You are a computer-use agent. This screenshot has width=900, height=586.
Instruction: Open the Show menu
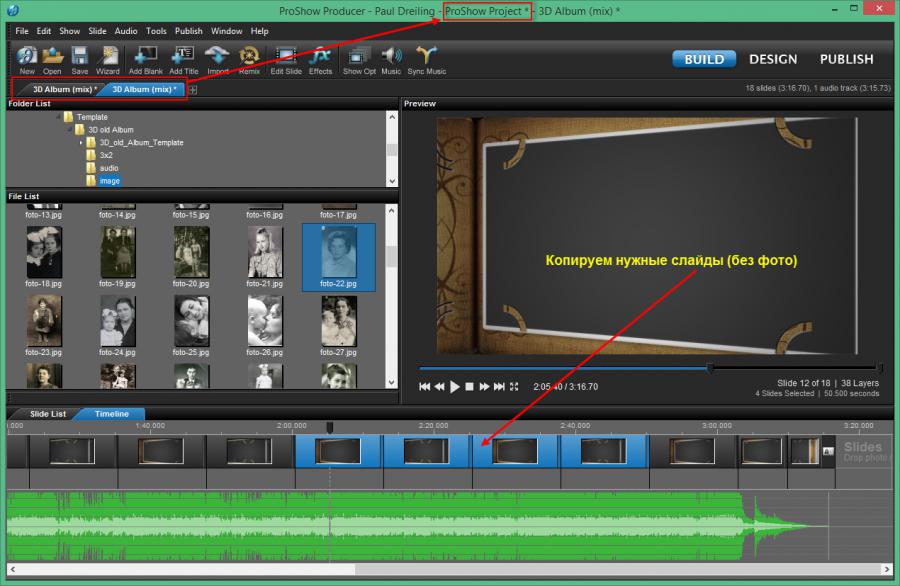(x=69, y=31)
